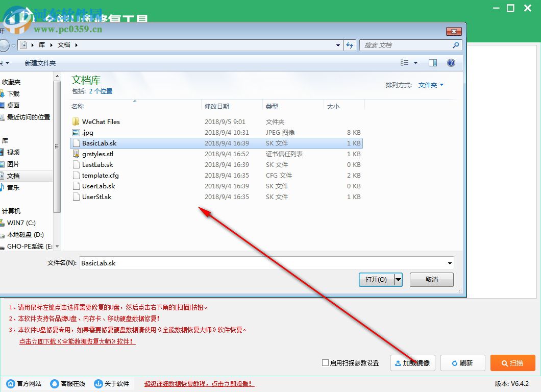Load a disk image using 加载镜像
This screenshot has height=392, width=541.
(412, 363)
